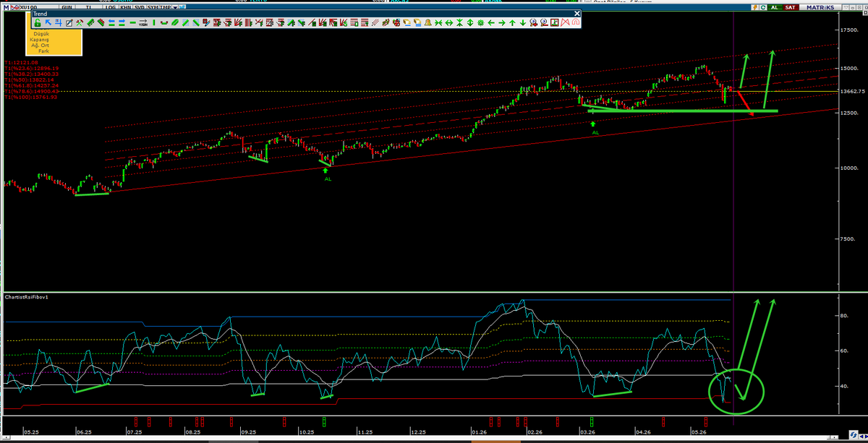868x443 pixels.
Task: Click the Twitter bird share icon
Action: click(x=182, y=7)
